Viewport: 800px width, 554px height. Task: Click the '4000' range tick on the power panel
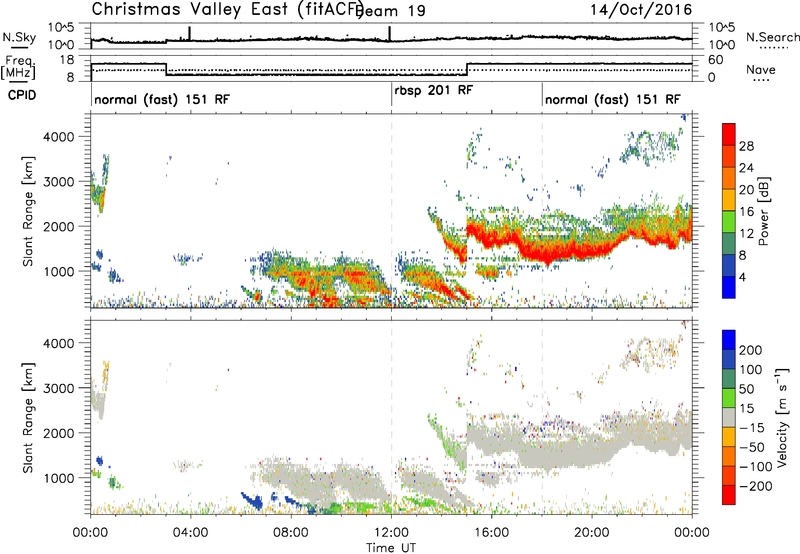(x=59, y=137)
